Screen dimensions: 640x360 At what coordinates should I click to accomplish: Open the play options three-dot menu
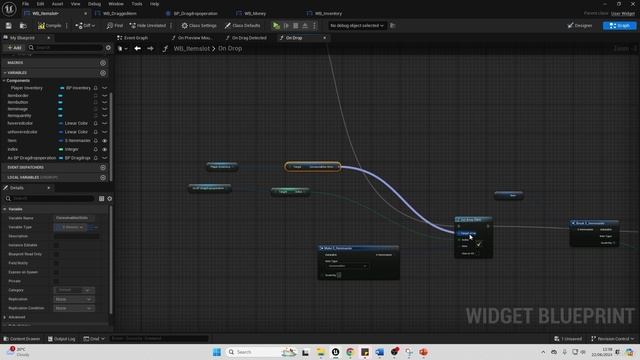point(314,26)
